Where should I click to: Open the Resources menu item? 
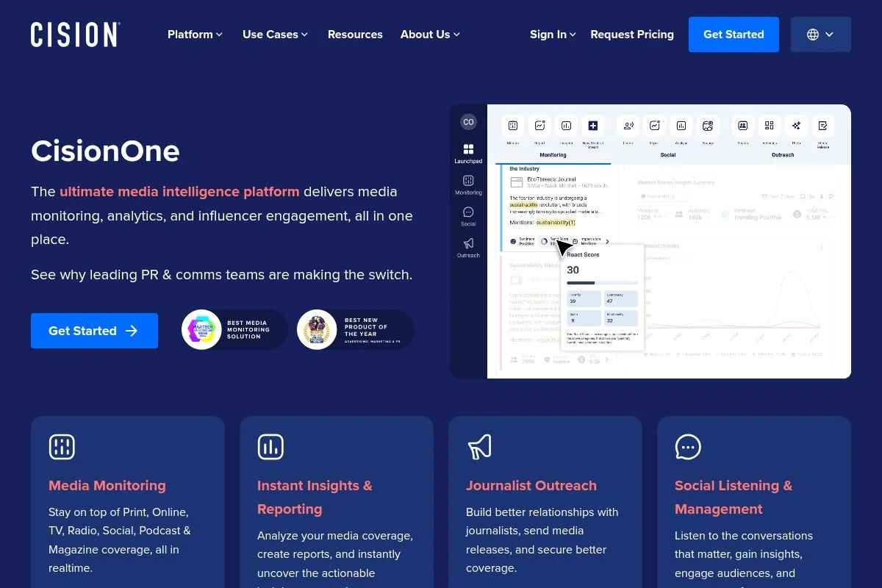(355, 34)
